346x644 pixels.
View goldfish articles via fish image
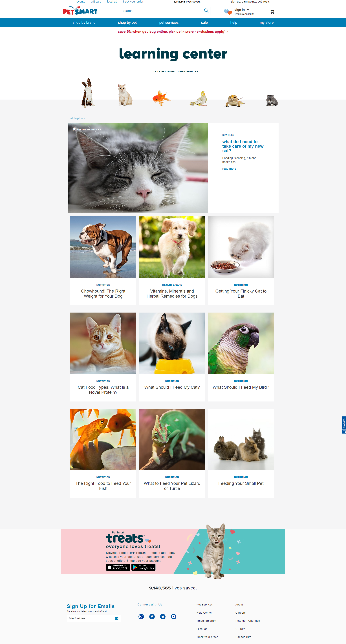tap(162, 98)
